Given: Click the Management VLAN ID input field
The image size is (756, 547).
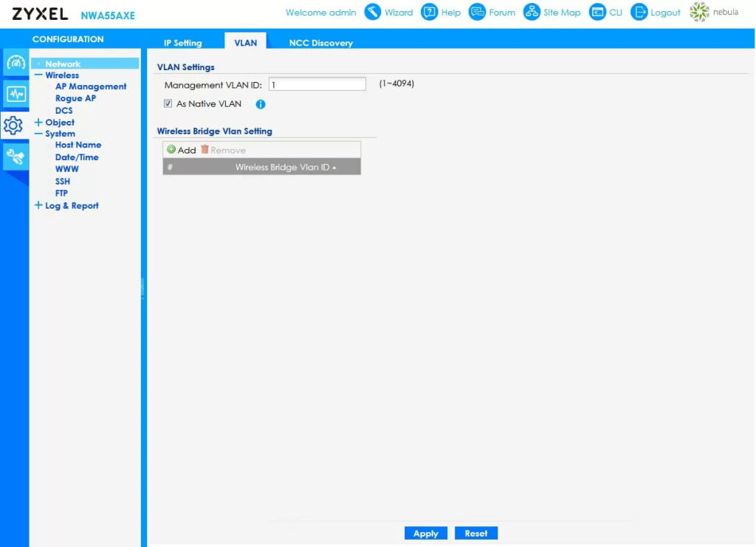Looking at the screenshot, I should [317, 85].
